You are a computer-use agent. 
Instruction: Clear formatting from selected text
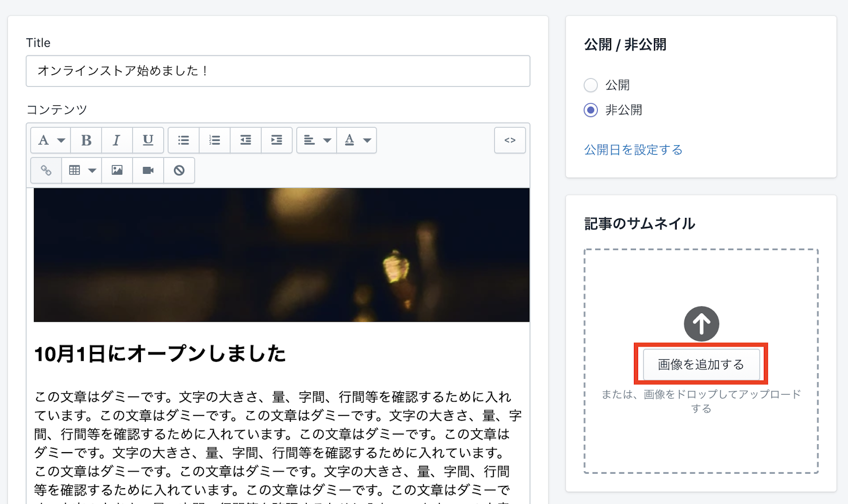pyautogui.click(x=179, y=171)
